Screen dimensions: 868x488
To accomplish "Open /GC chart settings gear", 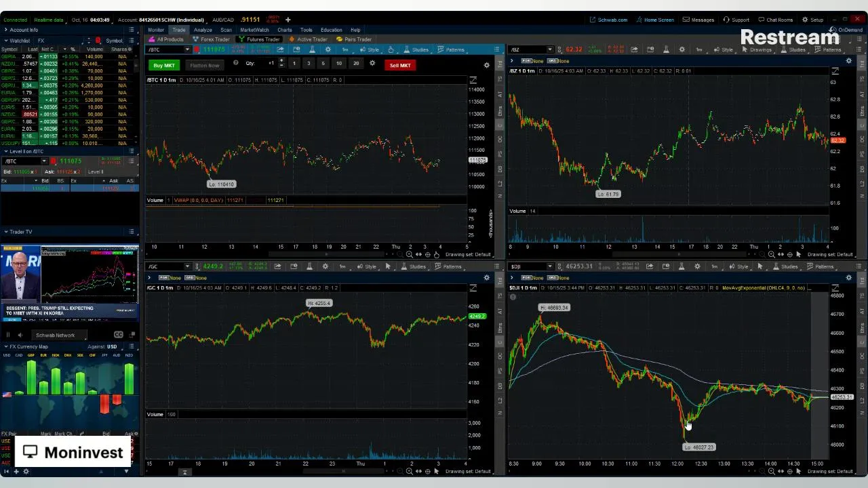I will 325,266.
